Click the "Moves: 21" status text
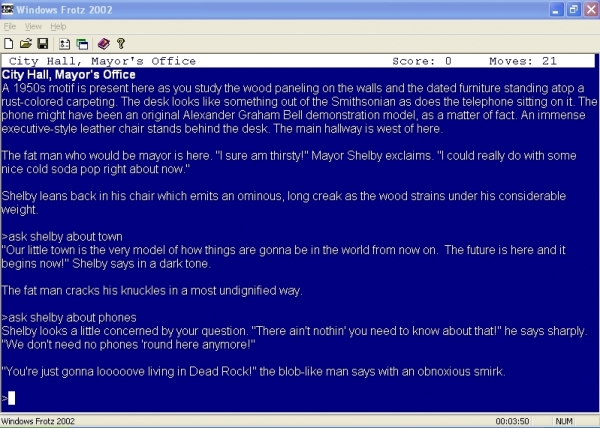Screen dimensions: 600x428 523,61
